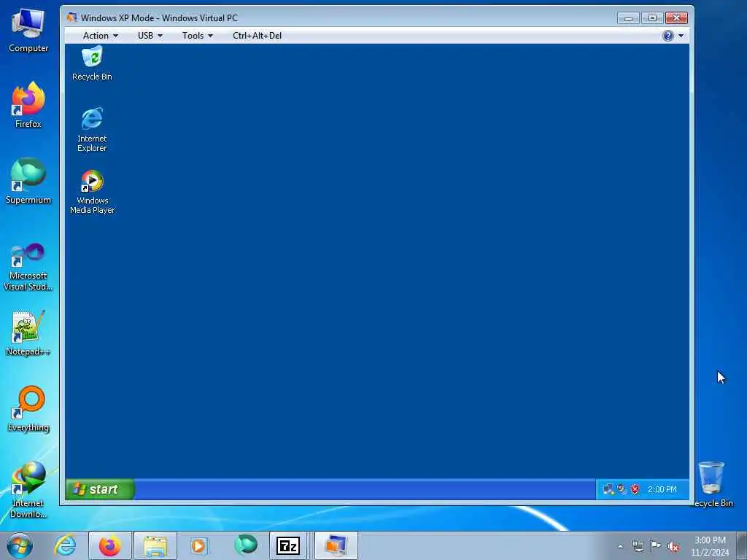This screenshot has height=560, width=747.
Task: Open Windows Explorer from the taskbar
Action: 155,545
